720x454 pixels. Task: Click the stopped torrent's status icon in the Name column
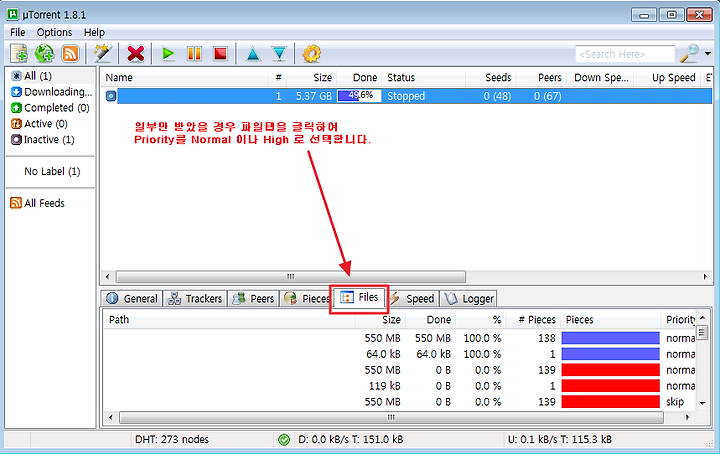coord(111,96)
